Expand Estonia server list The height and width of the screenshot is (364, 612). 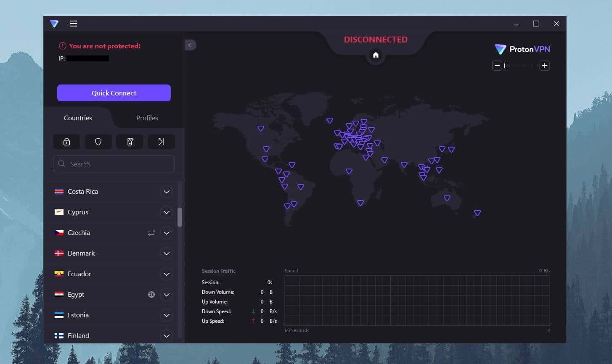[167, 315]
